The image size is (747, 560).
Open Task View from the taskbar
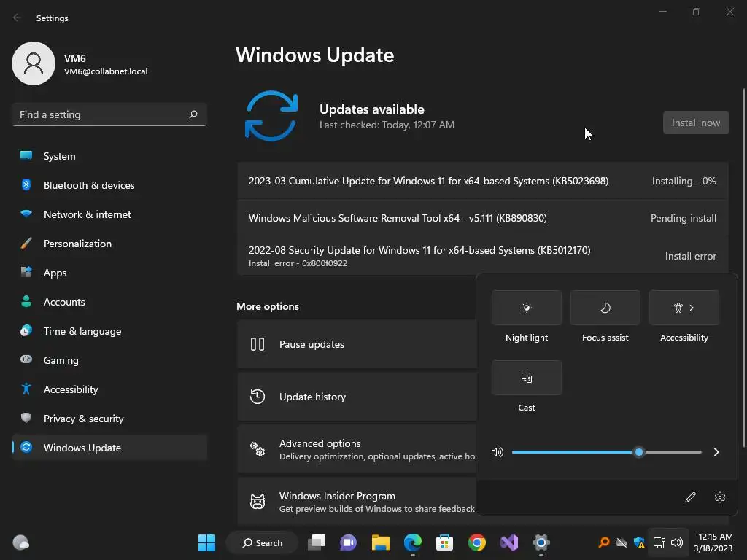[x=317, y=542]
